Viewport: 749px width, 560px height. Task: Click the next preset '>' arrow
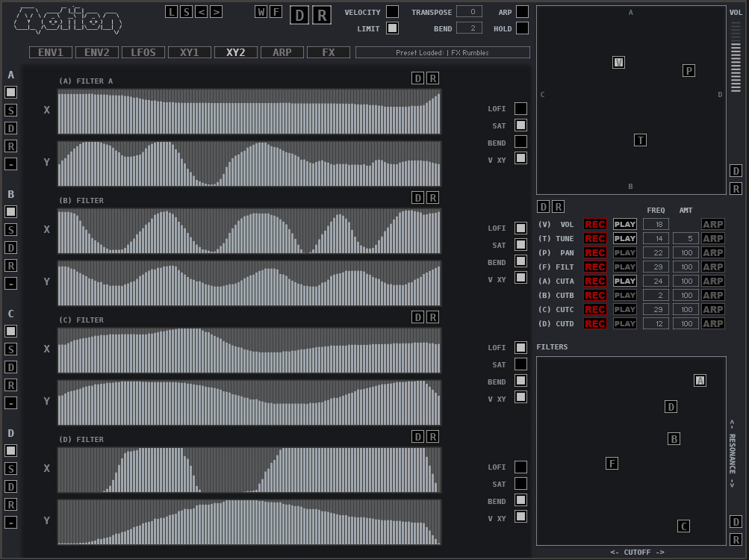coord(216,11)
